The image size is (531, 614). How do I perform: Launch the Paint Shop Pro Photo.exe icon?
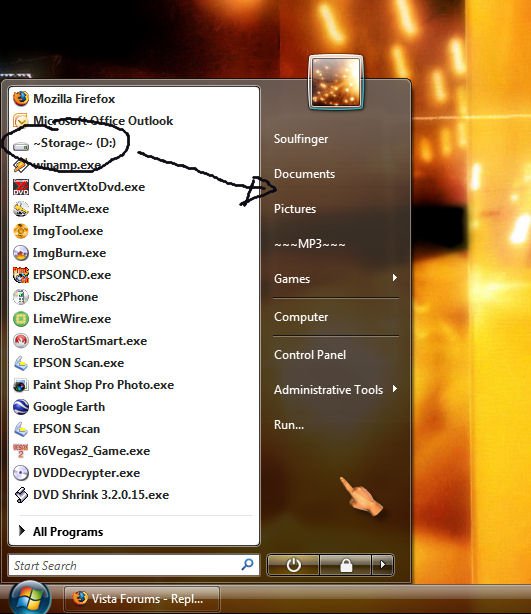(x=21, y=385)
